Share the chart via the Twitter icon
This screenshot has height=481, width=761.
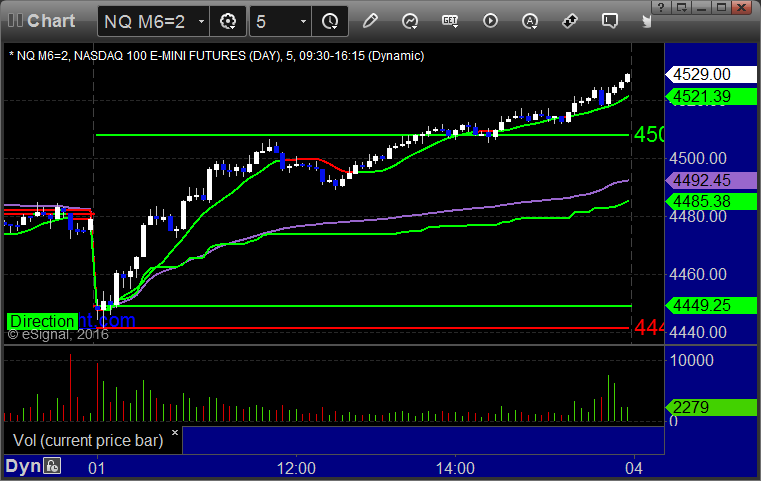point(647,21)
